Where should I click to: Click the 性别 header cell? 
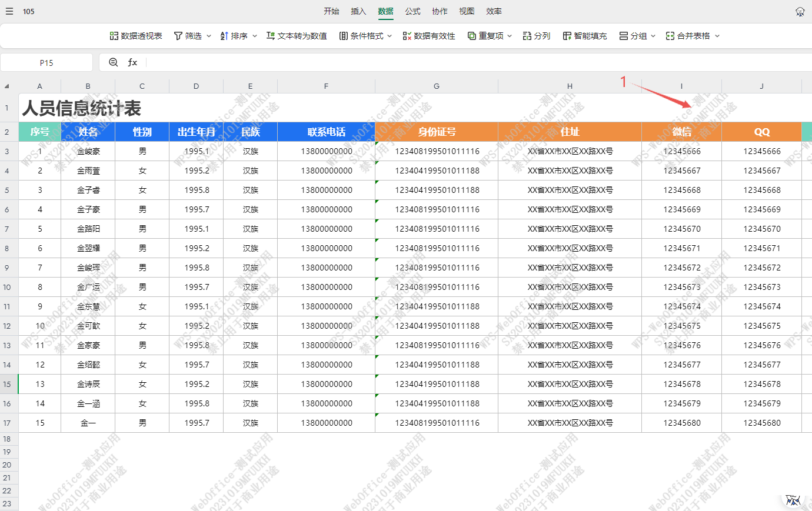[x=142, y=132]
